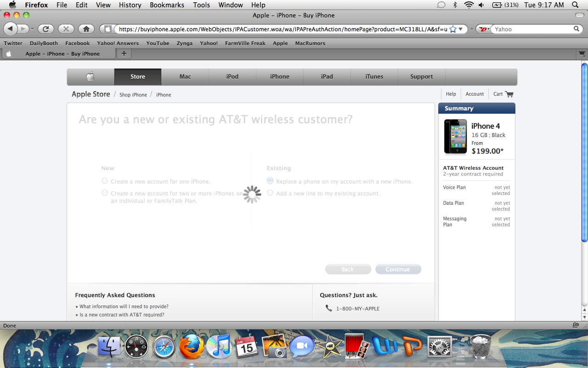
Task: Open Finder from the dock
Action: 109,346
